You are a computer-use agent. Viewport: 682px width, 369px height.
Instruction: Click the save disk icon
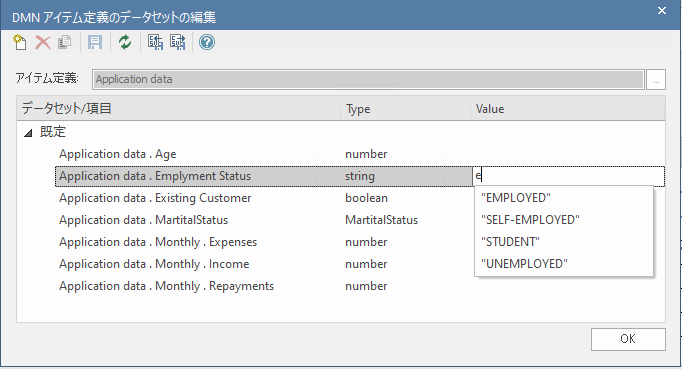point(95,42)
